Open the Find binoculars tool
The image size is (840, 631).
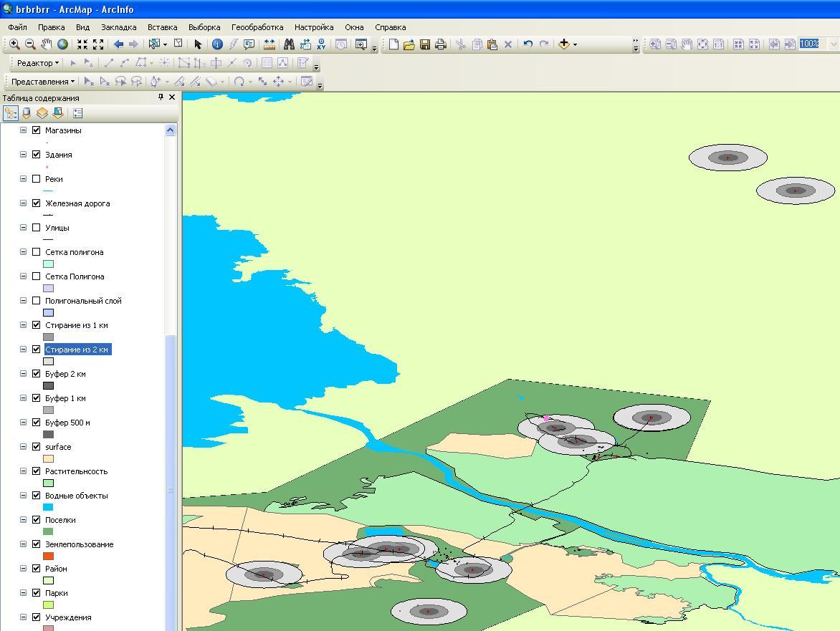coord(289,44)
